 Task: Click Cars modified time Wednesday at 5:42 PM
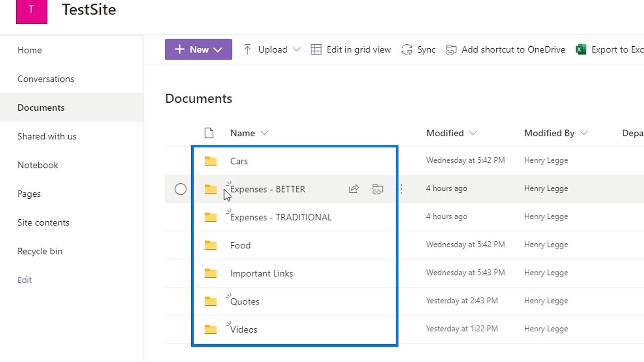(465, 160)
